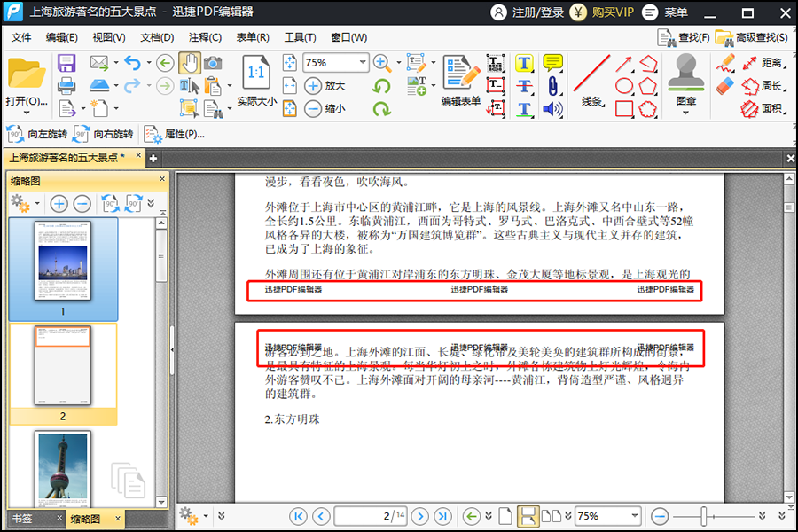The image size is (798, 532).
Task: Click Rotate Left 向左旋转
Action: [x=37, y=134]
